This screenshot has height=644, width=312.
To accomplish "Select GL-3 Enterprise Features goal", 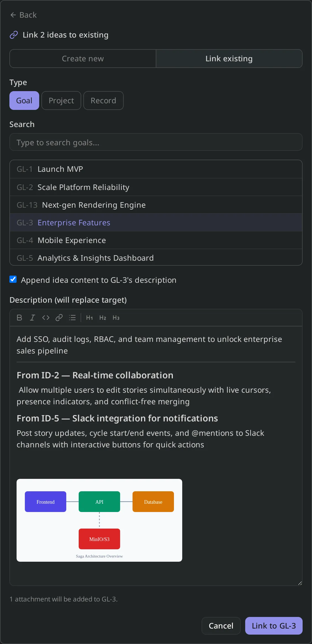I will click(156, 223).
